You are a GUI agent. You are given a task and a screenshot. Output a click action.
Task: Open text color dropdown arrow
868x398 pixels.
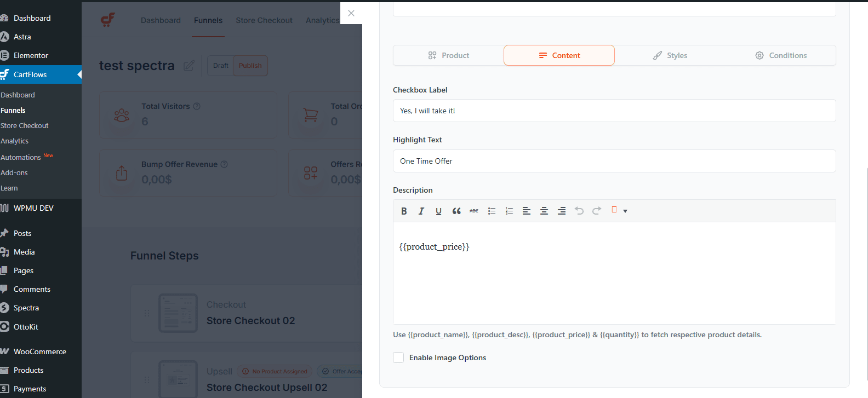pyautogui.click(x=625, y=211)
